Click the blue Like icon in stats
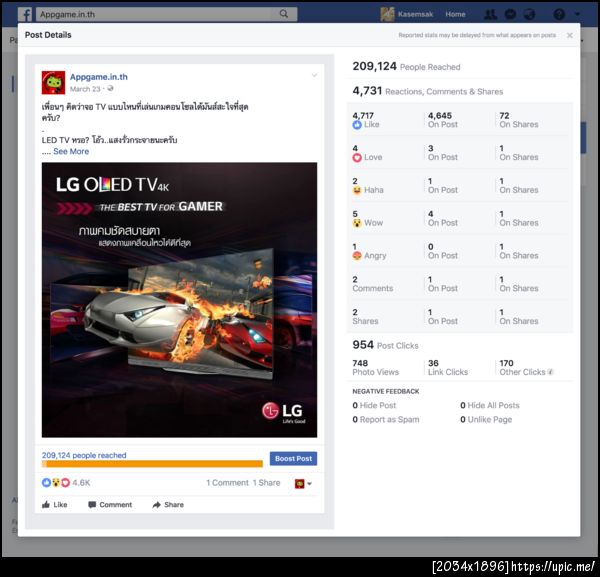This screenshot has height=577, width=600. pos(357,125)
